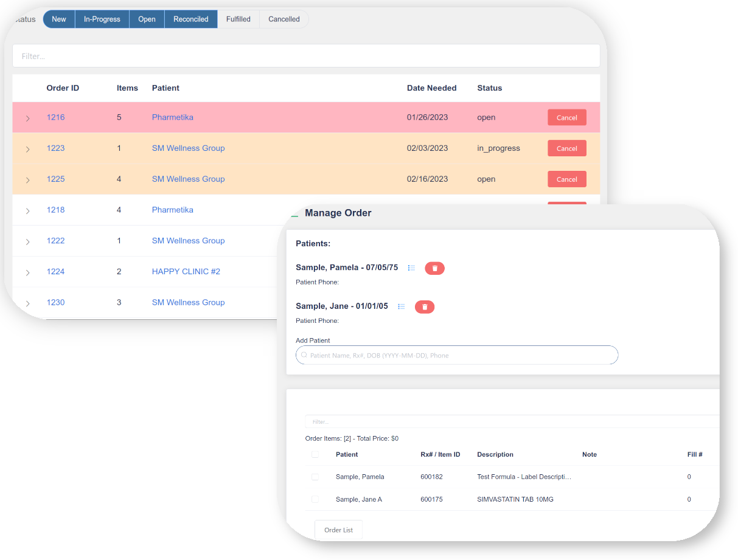Click the search icon in Add Patient field

tap(304, 355)
